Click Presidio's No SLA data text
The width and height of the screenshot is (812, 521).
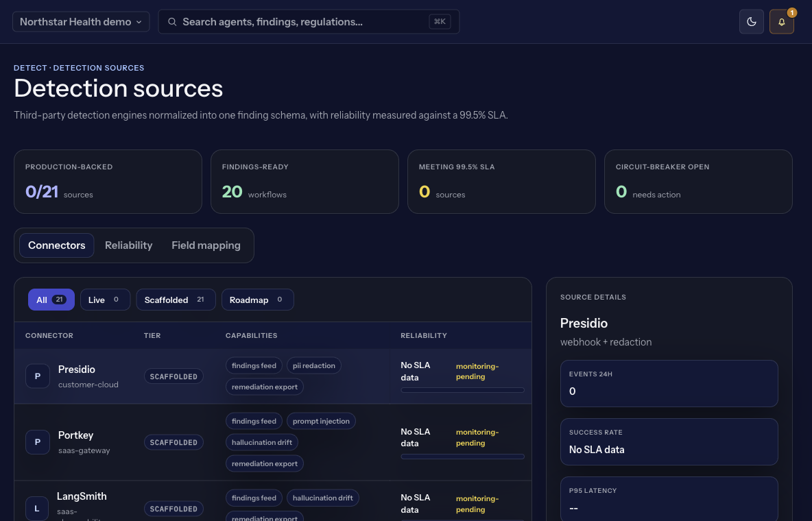coord(416,372)
